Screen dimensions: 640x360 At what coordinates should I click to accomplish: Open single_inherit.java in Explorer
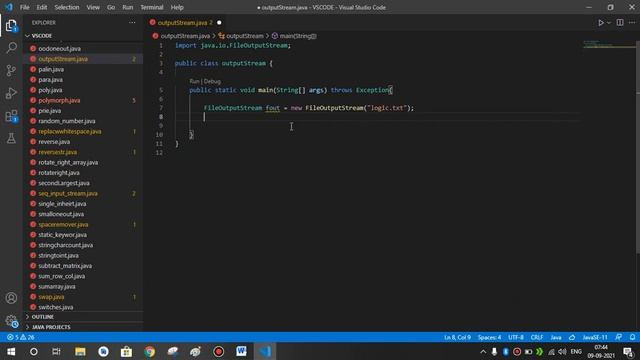click(x=62, y=204)
